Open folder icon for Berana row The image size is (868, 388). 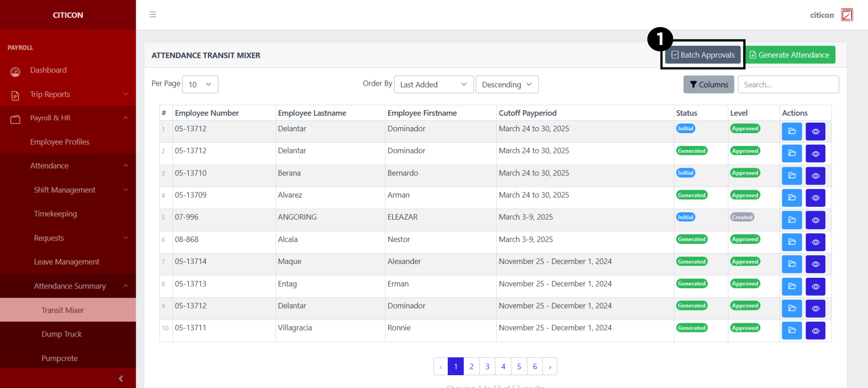(x=791, y=176)
